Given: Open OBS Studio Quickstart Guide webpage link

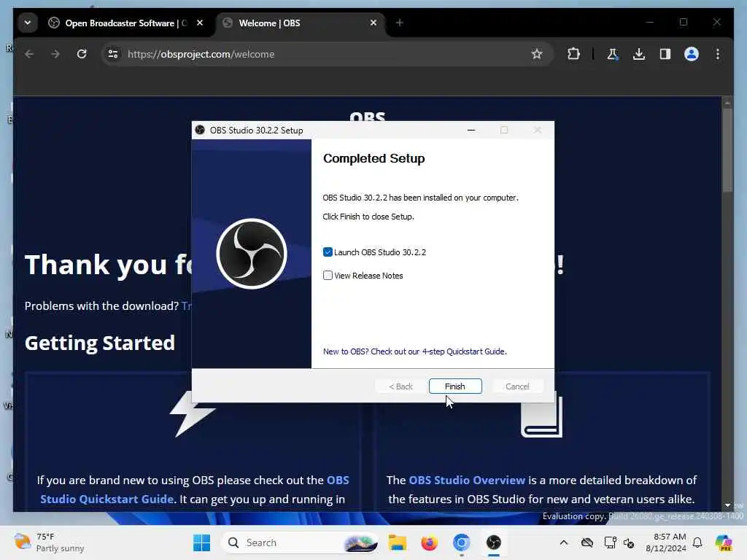Looking at the screenshot, I should (194, 489).
